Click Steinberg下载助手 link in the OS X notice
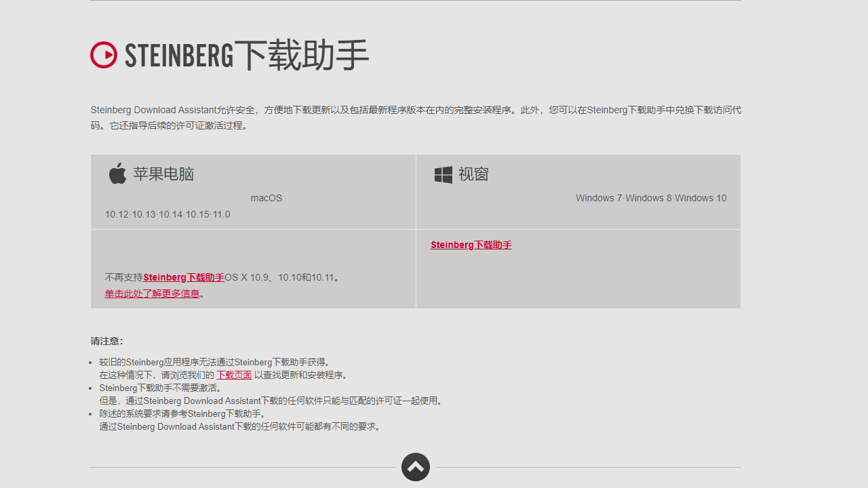This screenshot has width=868, height=488. (x=183, y=277)
